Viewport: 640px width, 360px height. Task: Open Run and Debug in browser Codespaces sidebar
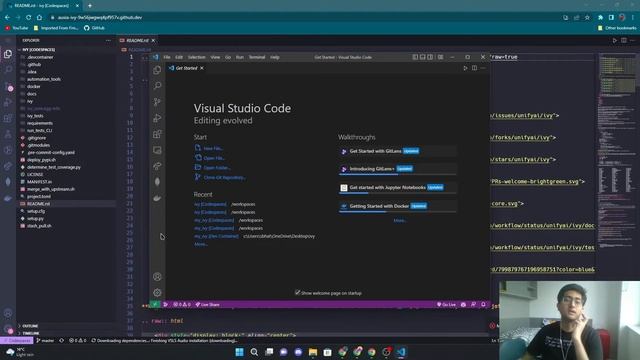coord(8,102)
